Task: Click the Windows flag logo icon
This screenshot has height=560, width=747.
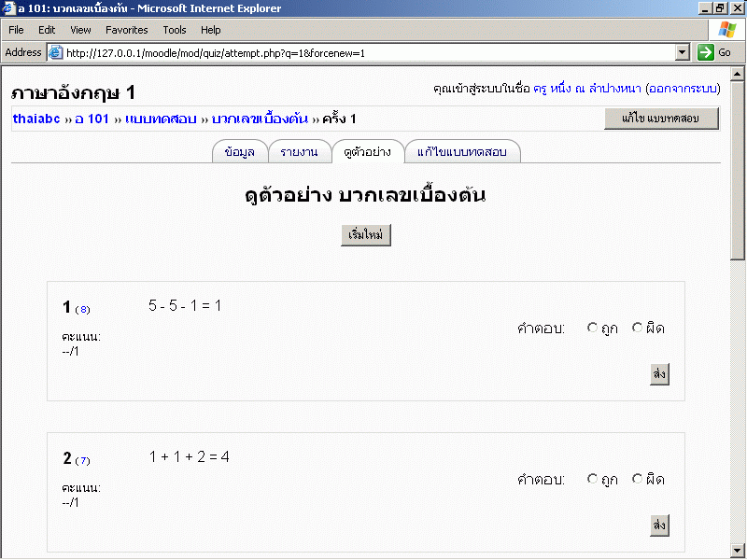Action: point(726,30)
